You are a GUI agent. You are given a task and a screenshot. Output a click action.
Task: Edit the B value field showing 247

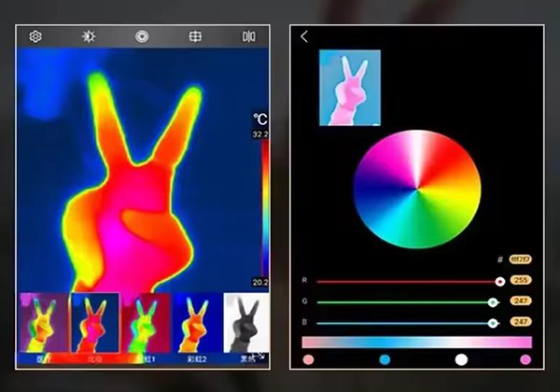point(521,322)
